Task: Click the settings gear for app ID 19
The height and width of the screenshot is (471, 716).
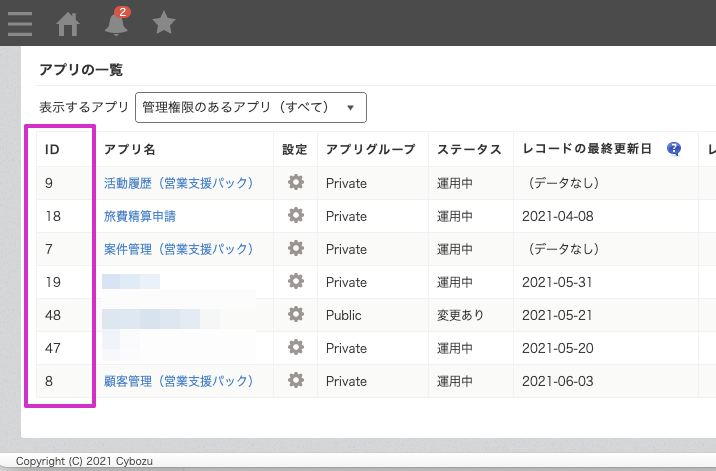Action: click(295, 281)
